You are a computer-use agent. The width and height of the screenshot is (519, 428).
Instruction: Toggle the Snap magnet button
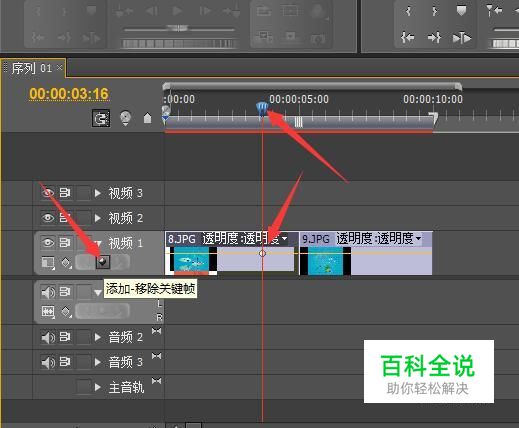[101, 118]
